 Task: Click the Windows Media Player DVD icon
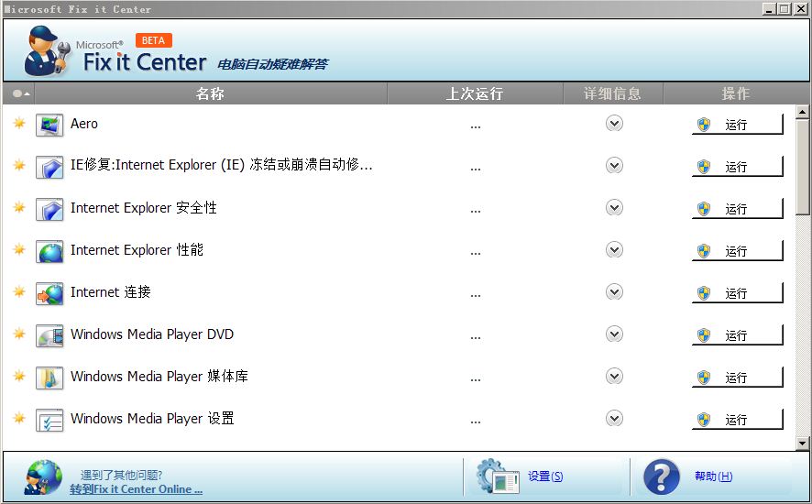[x=49, y=335]
